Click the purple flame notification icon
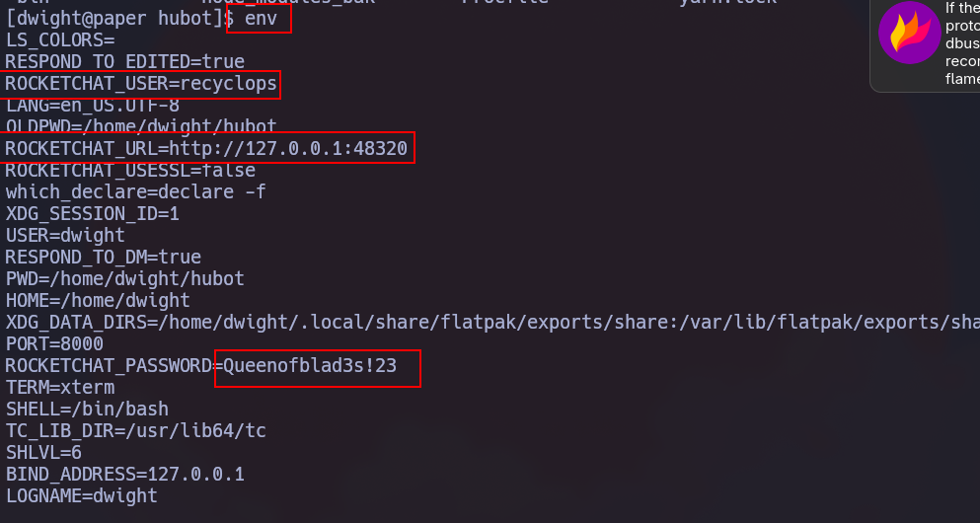 tap(909, 33)
